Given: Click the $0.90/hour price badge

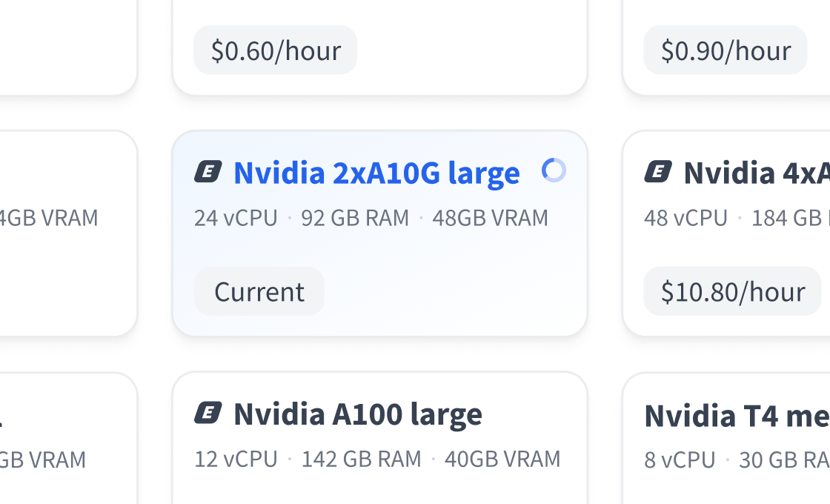Looking at the screenshot, I should tap(725, 50).
